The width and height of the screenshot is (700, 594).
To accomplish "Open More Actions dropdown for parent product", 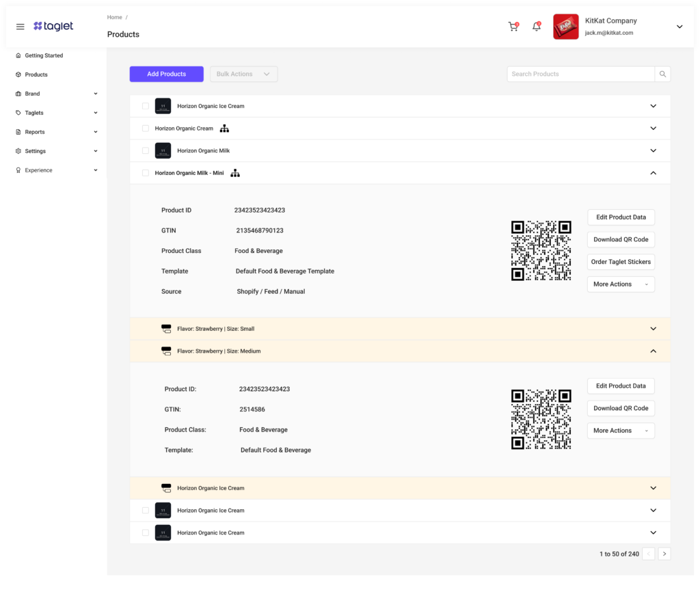I will click(621, 284).
